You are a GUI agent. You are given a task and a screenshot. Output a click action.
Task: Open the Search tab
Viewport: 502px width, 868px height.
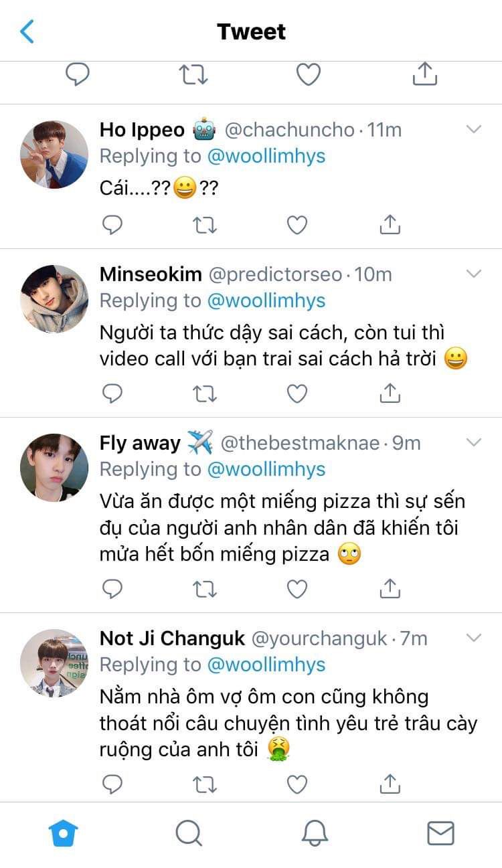pyautogui.click(x=189, y=834)
